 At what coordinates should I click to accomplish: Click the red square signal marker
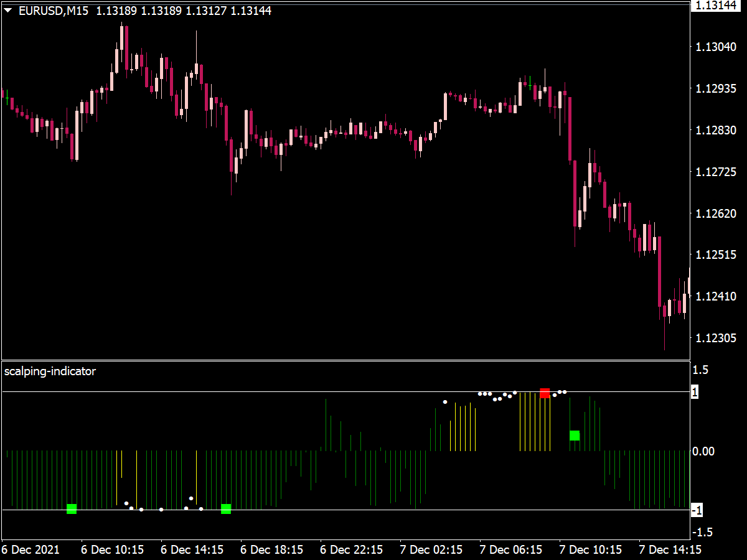tap(545, 393)
